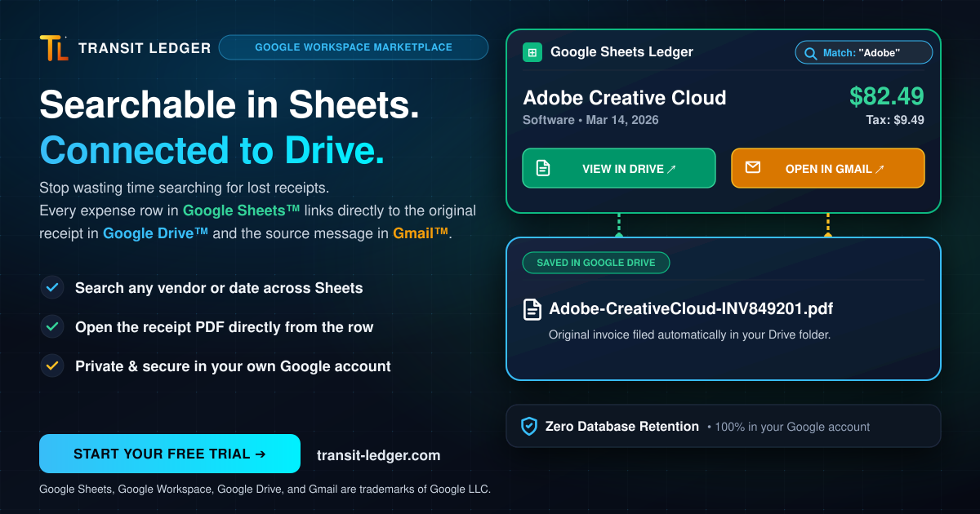Click the Google Sheets Ledger title
The image size is (980, 514).
(x=621, y=52)
